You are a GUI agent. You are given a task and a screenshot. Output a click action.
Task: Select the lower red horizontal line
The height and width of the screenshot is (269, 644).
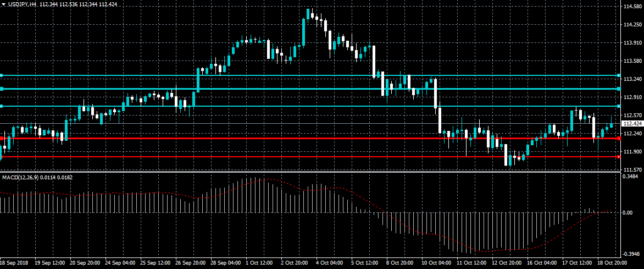coord(310,157)
